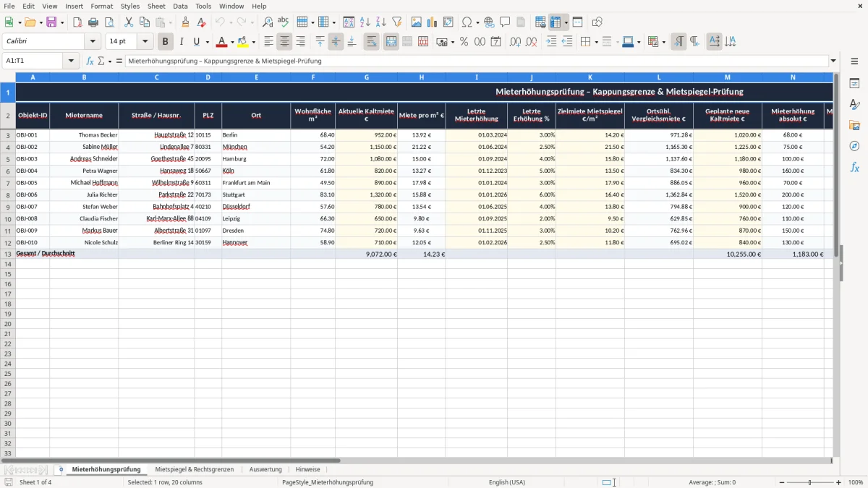Image resolution: width=868 pixels, height=488 pixels.
Task: Insert a hyperlink
Action: [489, 22]
